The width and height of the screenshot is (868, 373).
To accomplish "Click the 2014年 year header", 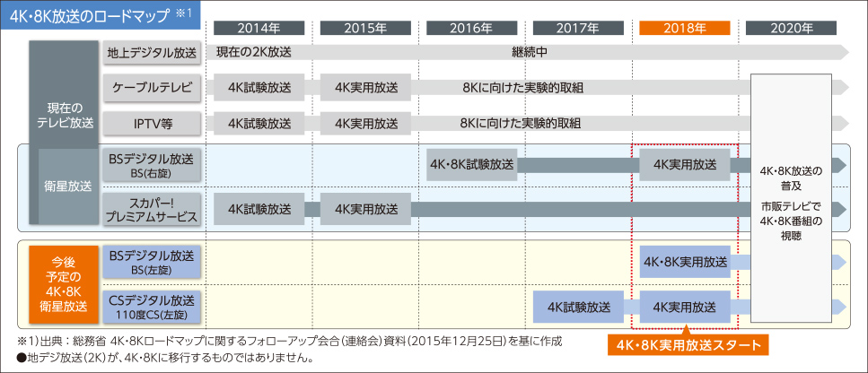I will tap(259, 28).
